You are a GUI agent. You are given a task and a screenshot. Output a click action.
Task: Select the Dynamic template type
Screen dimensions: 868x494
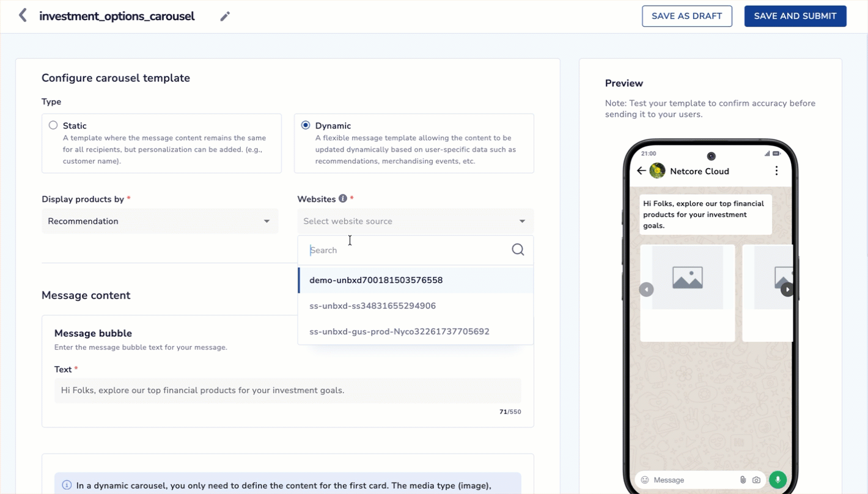tap(305, 125)
